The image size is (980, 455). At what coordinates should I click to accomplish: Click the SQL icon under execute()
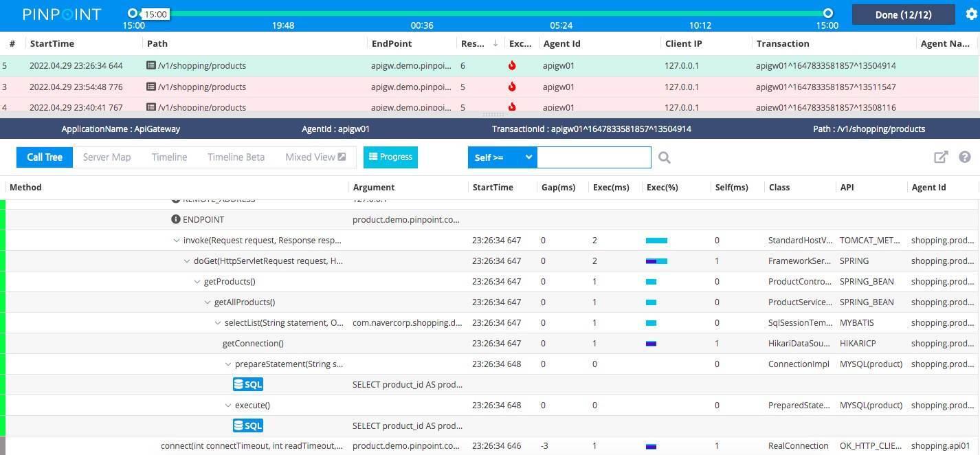point(247,425)
